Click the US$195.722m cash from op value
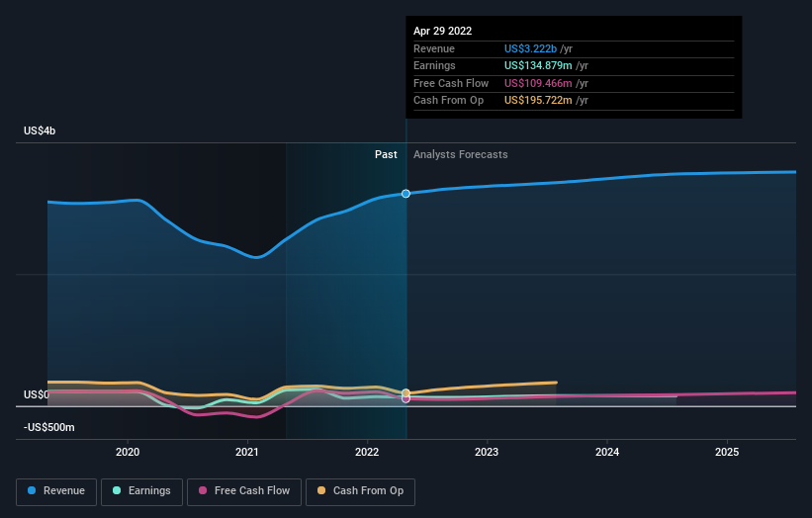 click(538, 101)
